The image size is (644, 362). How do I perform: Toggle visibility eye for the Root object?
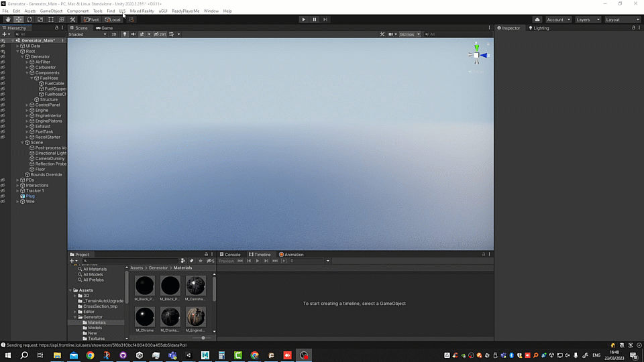point(3,51)
